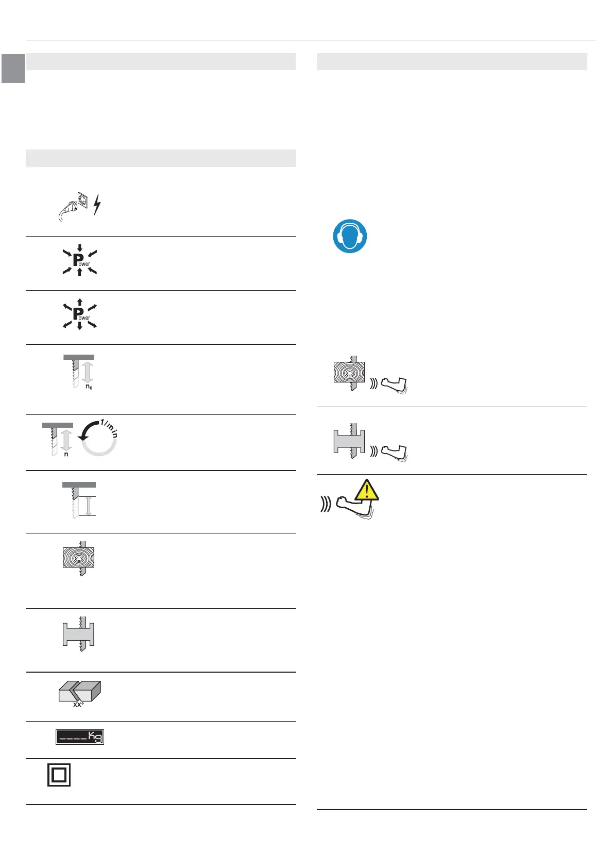Screen dimensions: 613x868
Task: Select the double insulation square symbol
Action: pyautogui.click(x=59, y=775)
